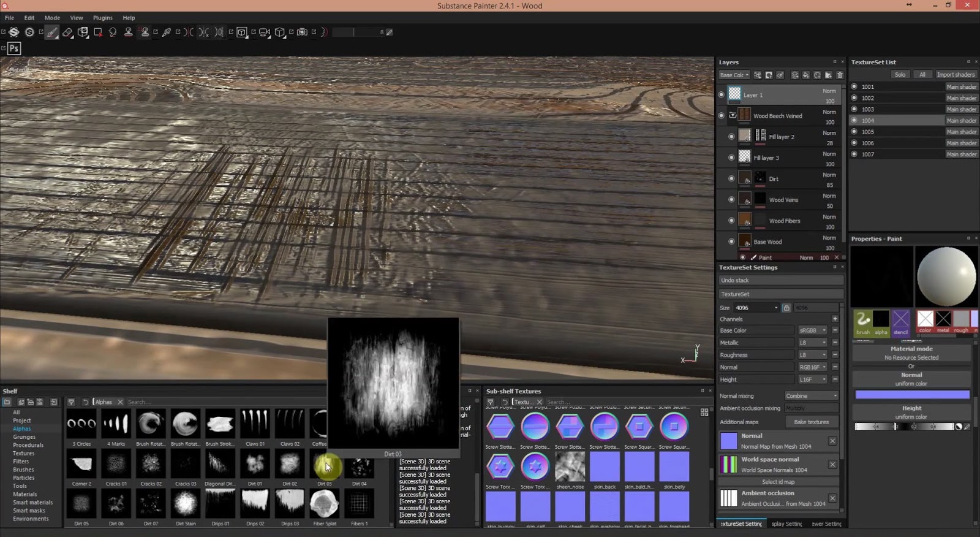Click the brush size pen pressure icon
Viewport: 980px width, 537px height.
(x=390, y=32)
